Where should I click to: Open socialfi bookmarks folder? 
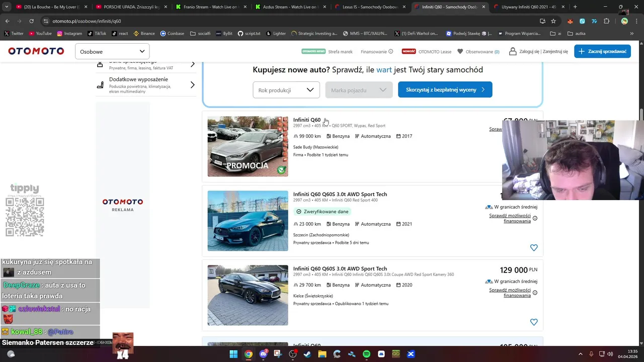[200, 33]
